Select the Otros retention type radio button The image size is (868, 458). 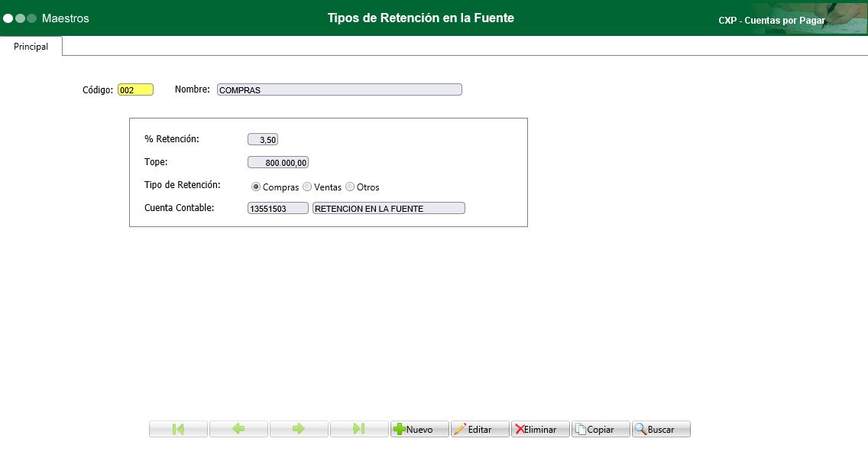(350, 187)
